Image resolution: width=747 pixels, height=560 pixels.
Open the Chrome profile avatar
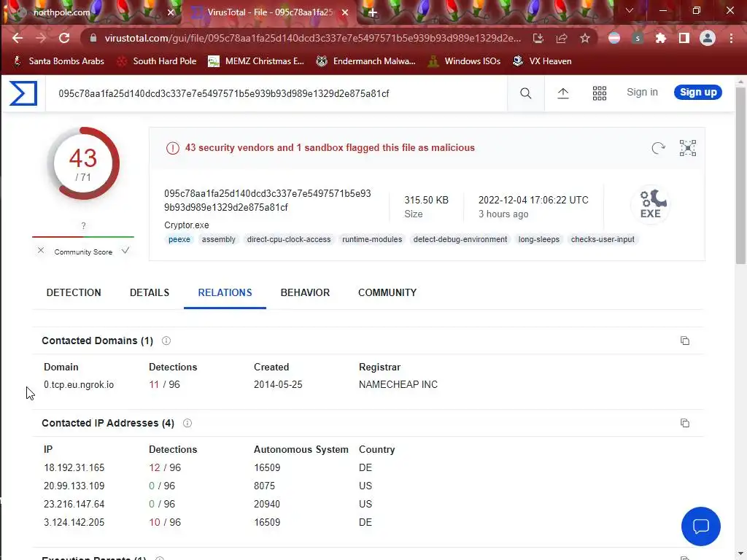(x=708, y=38)
